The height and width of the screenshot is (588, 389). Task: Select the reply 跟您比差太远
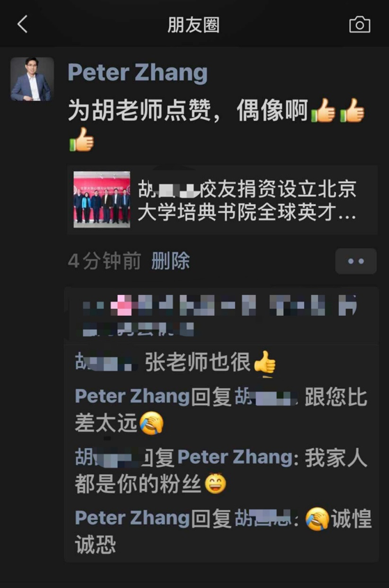pyautogui.click(x=221, y=410)
